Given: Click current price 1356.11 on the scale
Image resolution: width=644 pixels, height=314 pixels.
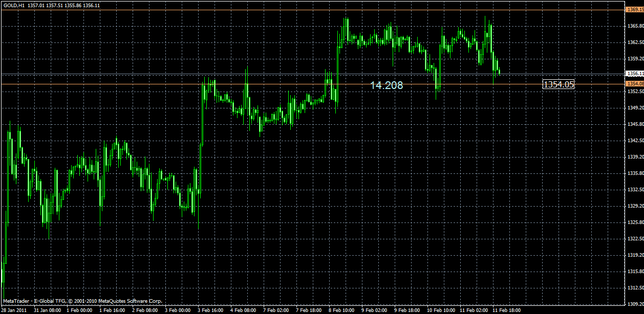Looking at the screenshot, I should 635,73.
